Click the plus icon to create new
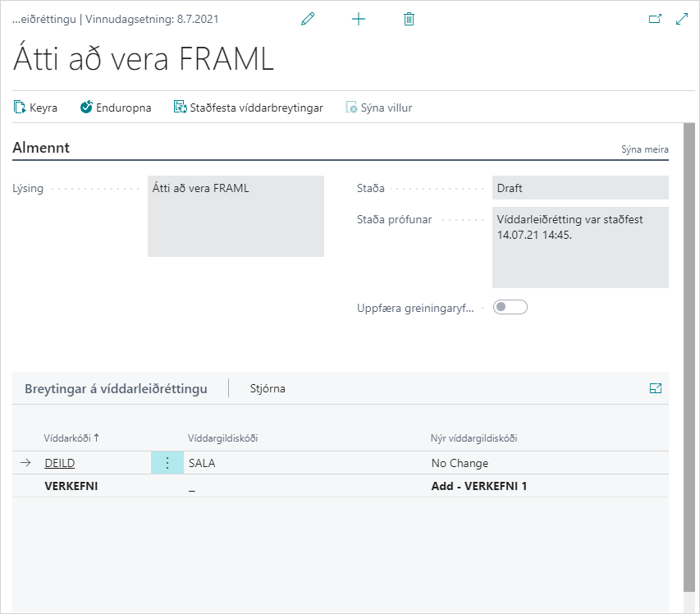 (359, 19)
